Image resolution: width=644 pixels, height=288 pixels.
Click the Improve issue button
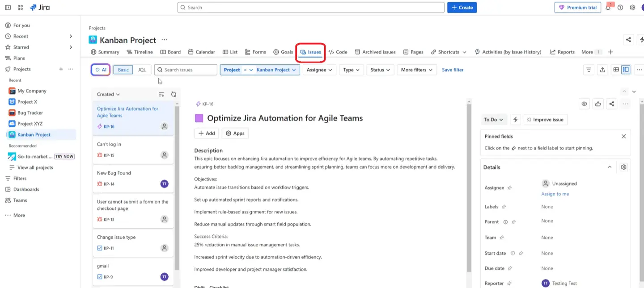tap(545, 119)
